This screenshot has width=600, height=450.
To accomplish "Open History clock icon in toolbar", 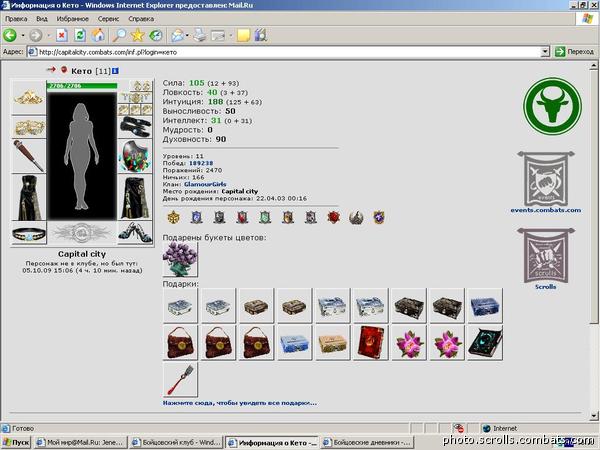I will pyautogui.click(x=156, y=36).
